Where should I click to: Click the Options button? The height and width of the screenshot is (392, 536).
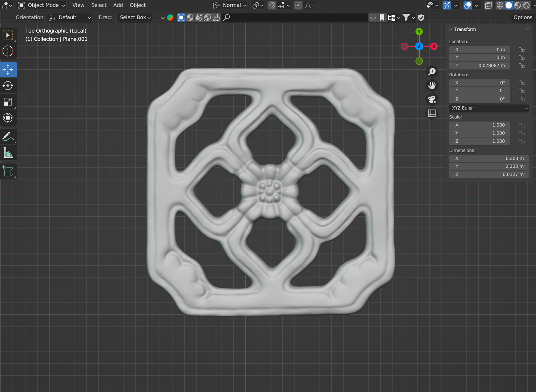tap(523, 17)
